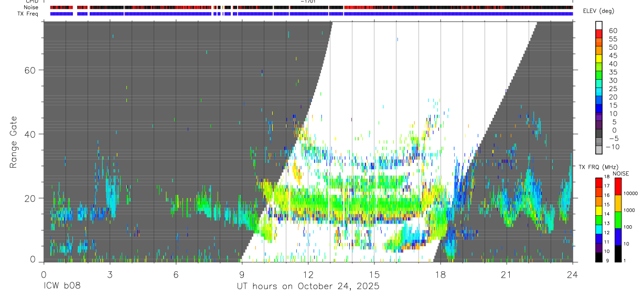
Task: Click TX FRQ colorbar label '11'
Action: pyautogui.click(x=607, y=242)
